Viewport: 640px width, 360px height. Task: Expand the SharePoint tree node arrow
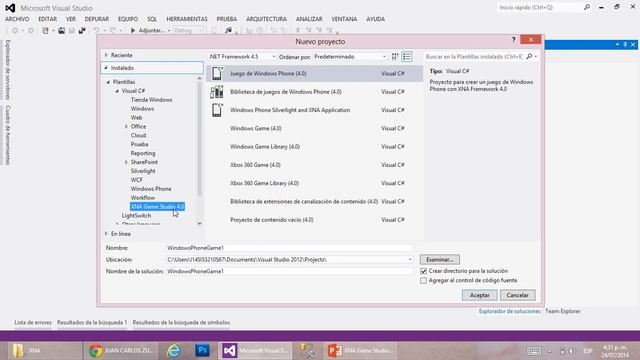(126, 162)
